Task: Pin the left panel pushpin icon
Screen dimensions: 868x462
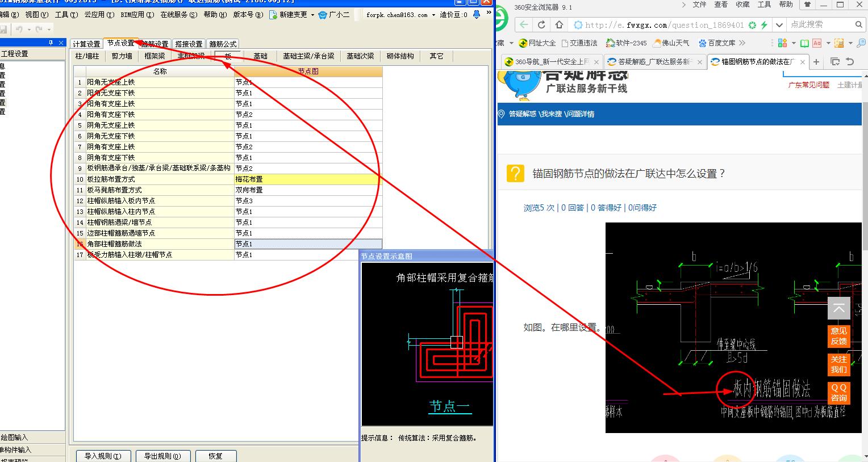Action: coord(51,43)
